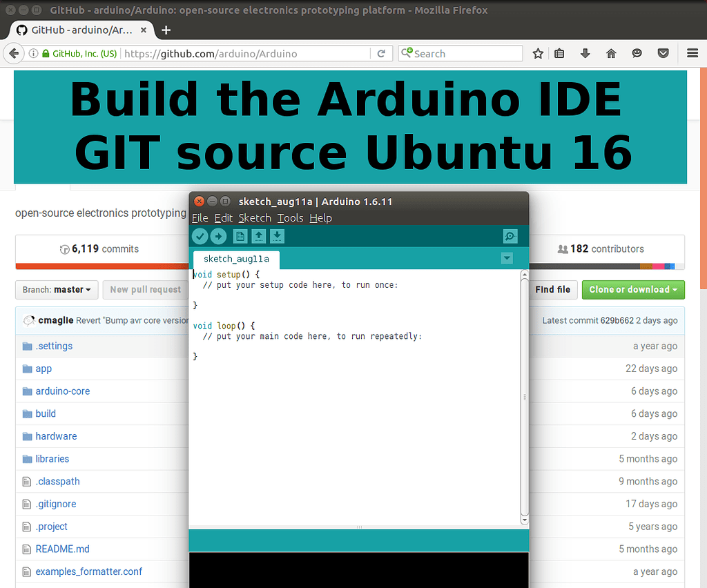The width and height of the screenshot is (707, 588).
Task: Bookmark this page with the star icon
Action: [537, 54]
